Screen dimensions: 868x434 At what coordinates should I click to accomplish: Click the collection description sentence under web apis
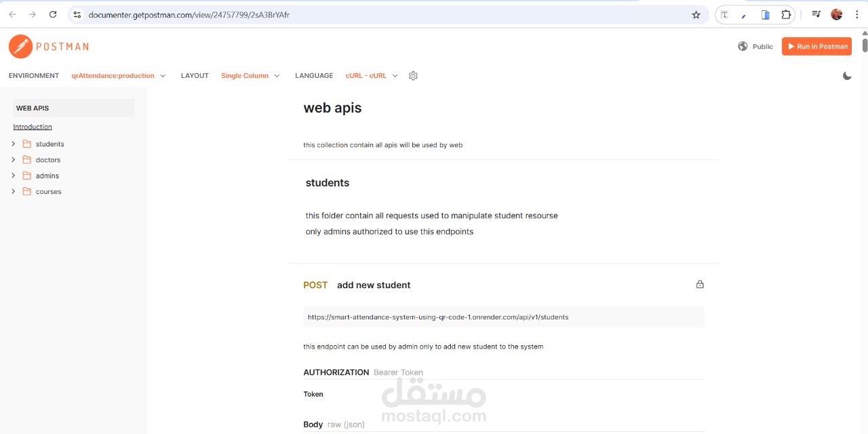point(383,145)
